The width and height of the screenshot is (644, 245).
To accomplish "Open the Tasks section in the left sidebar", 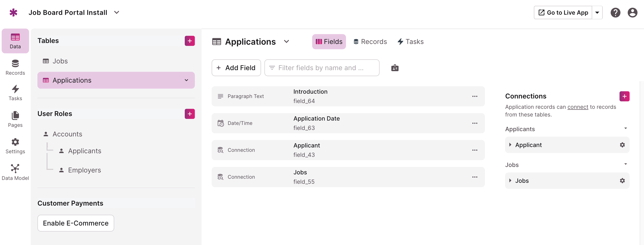I will (15, 92).
